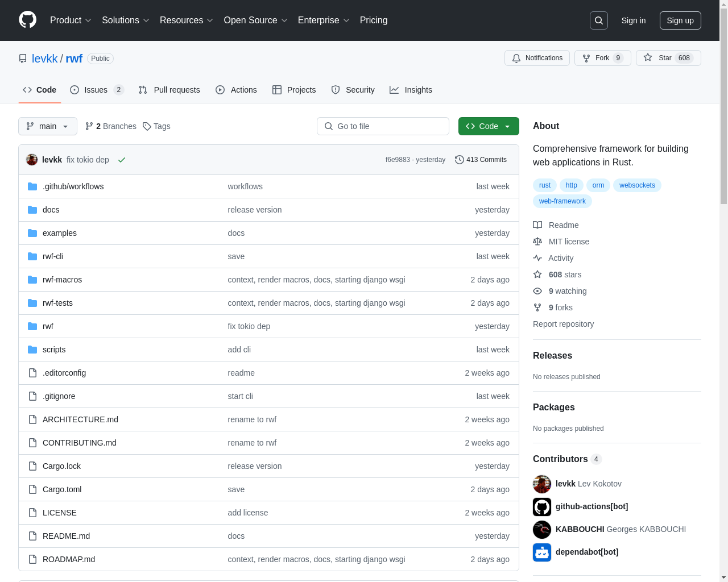Open MIT license link
728x582 pixels.
[x=561, y=242]
